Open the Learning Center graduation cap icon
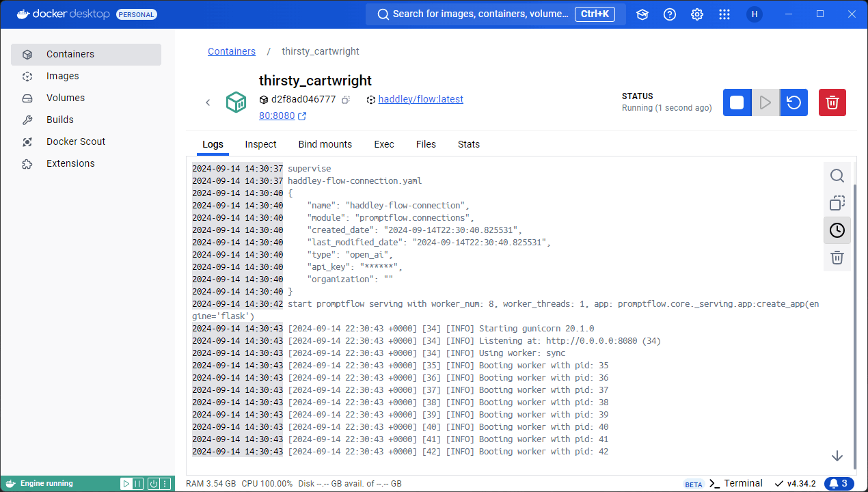The height and width of the screenshot is (492, 868). click(x=642, y=14)
